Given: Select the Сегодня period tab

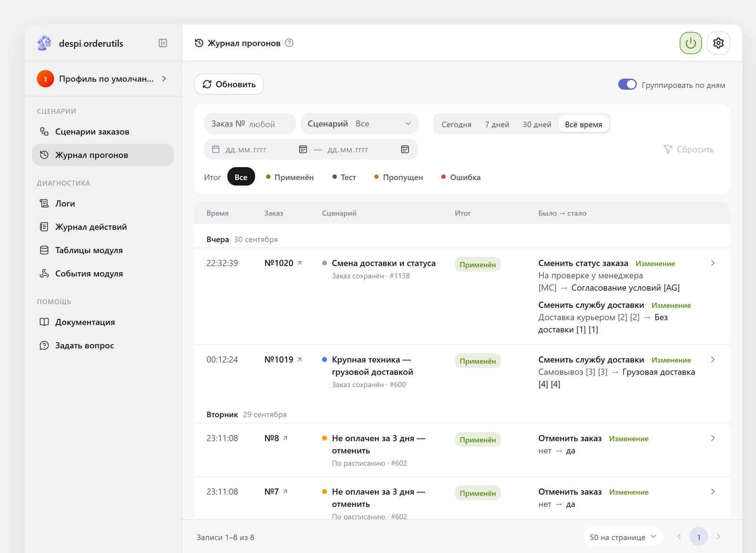Looking at the screenshot, I should (x=456, y=124).
